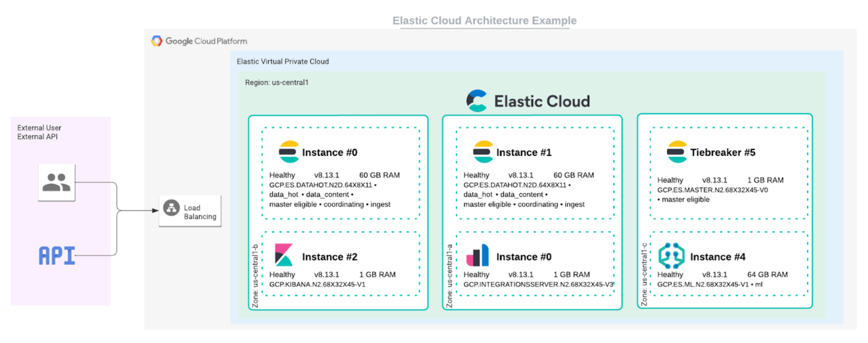This screenshot has width=868, height=343.
Task: Click Integrations Server bar-chart icon
Action: pyautogui.click(x=477, y=255)
